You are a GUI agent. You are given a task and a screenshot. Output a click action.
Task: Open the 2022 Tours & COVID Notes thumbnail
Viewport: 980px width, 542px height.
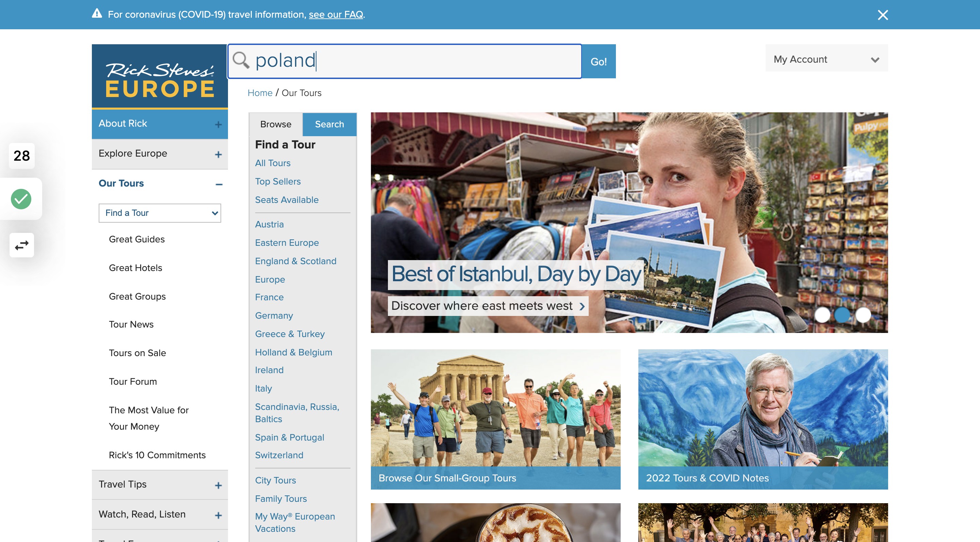[763, 419]
